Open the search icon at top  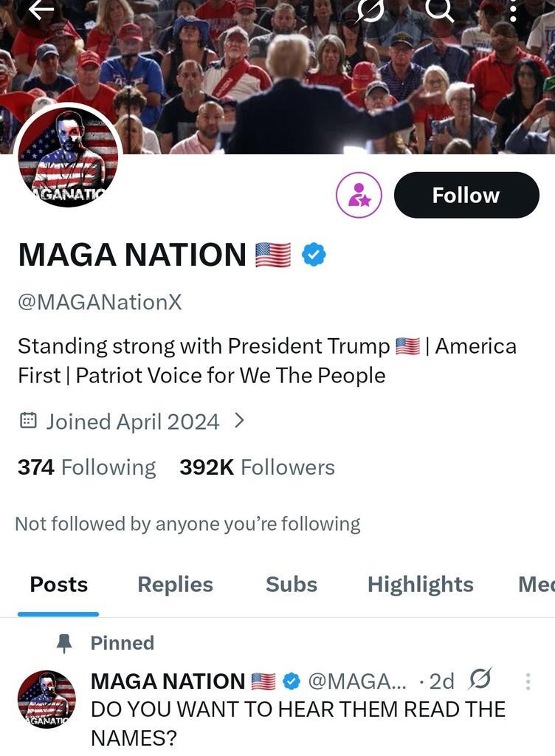pos(441,11)
